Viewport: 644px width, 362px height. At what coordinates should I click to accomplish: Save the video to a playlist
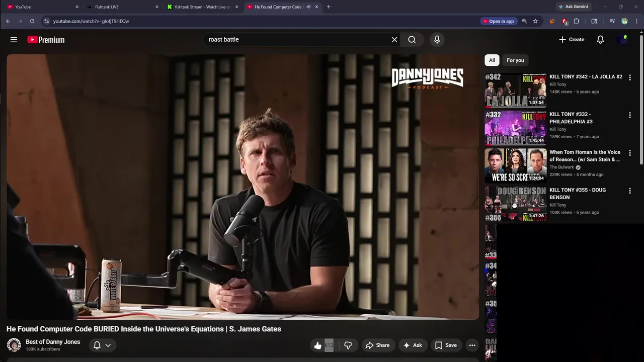point(446,345)
